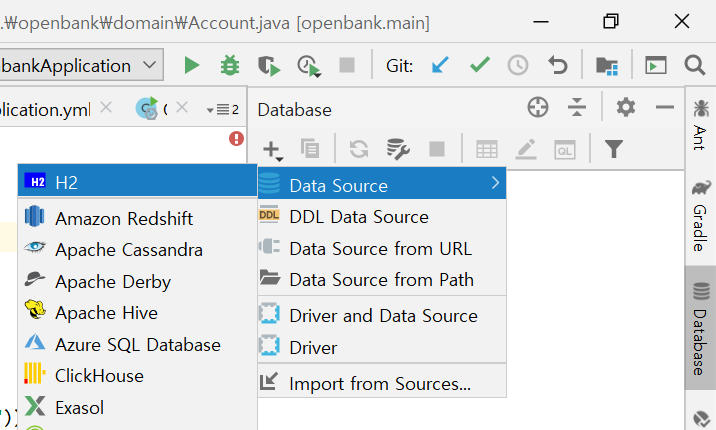Viewport: 716px width, 430px height.
Task: Click the red error indicator in editor
Action: [236, 138]
